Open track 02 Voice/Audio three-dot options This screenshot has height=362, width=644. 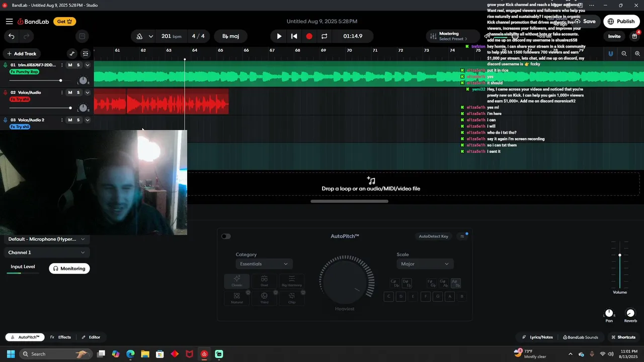tap(62, 93)
